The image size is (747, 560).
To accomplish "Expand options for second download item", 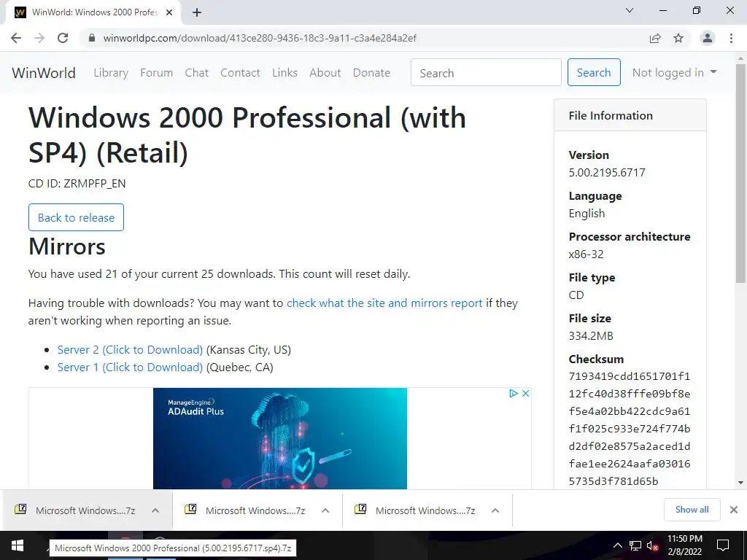I will pos(325,510).
